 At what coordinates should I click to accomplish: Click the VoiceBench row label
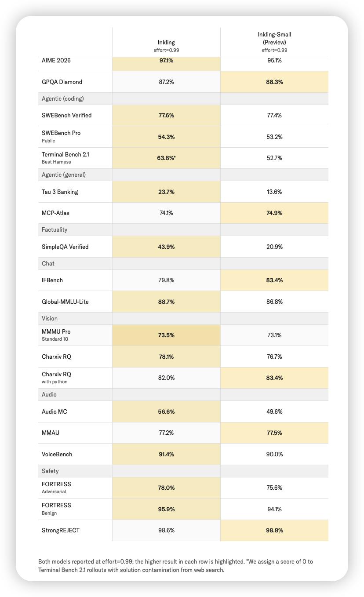click(x=57, y=454)
